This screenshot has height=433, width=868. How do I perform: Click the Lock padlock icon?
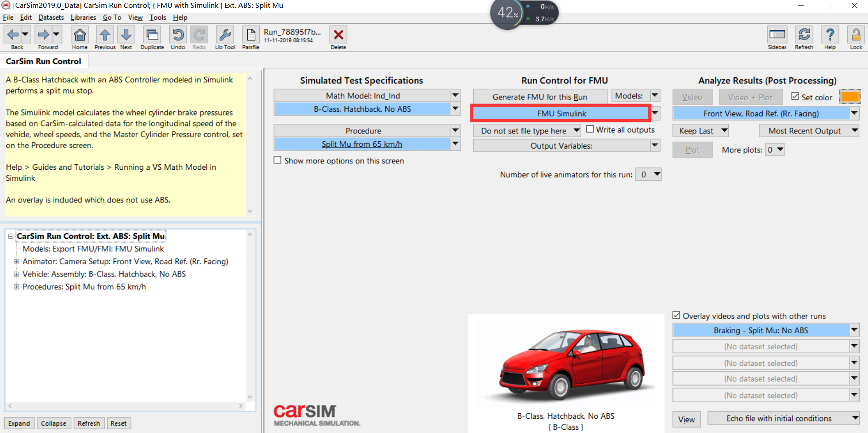click(856, 35)
